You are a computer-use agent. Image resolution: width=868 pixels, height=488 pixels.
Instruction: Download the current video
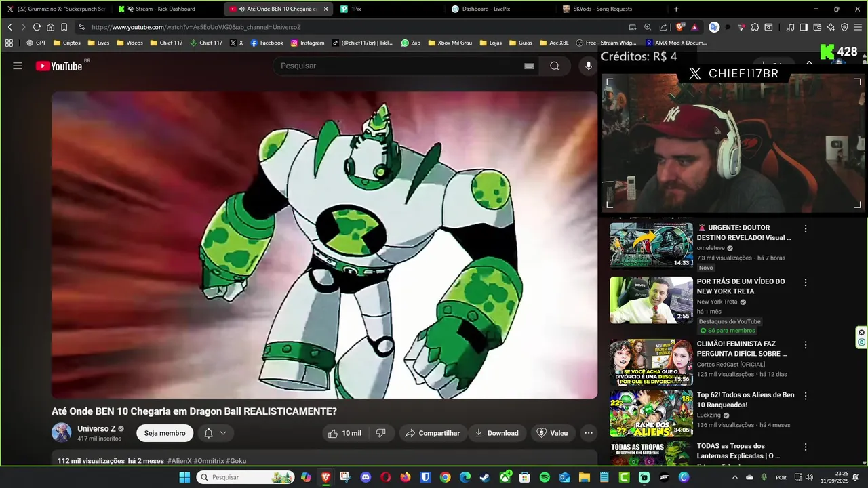(496, 433)
